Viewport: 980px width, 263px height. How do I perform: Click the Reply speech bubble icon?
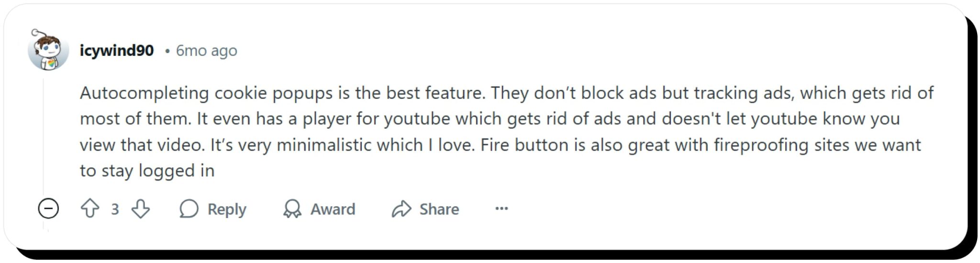pos(189,209)
